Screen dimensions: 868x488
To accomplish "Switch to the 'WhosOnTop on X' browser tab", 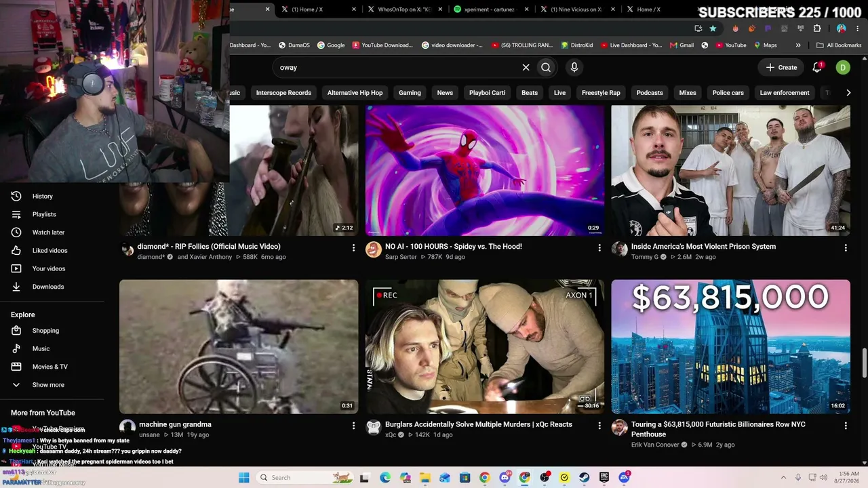I will [x=403, y=9].
